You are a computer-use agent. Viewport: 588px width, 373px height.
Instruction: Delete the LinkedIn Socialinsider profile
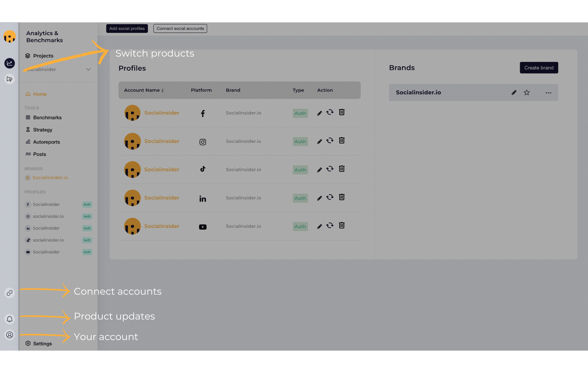pos(342,197)
